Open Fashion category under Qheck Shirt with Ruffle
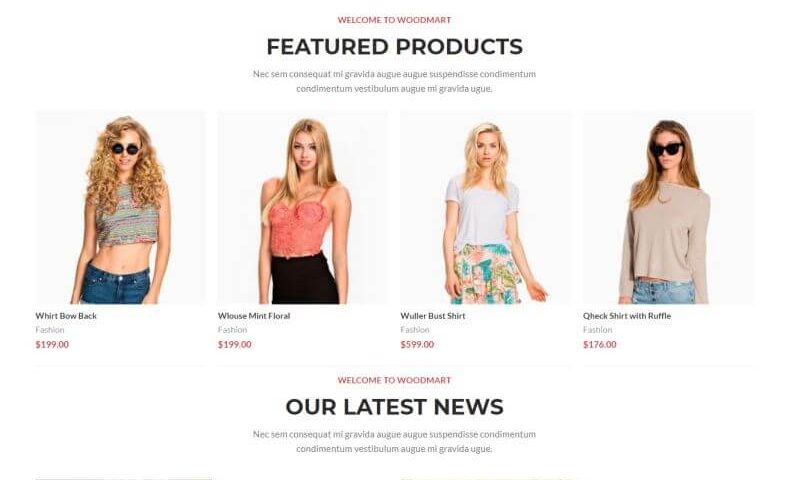 point(597,330)
